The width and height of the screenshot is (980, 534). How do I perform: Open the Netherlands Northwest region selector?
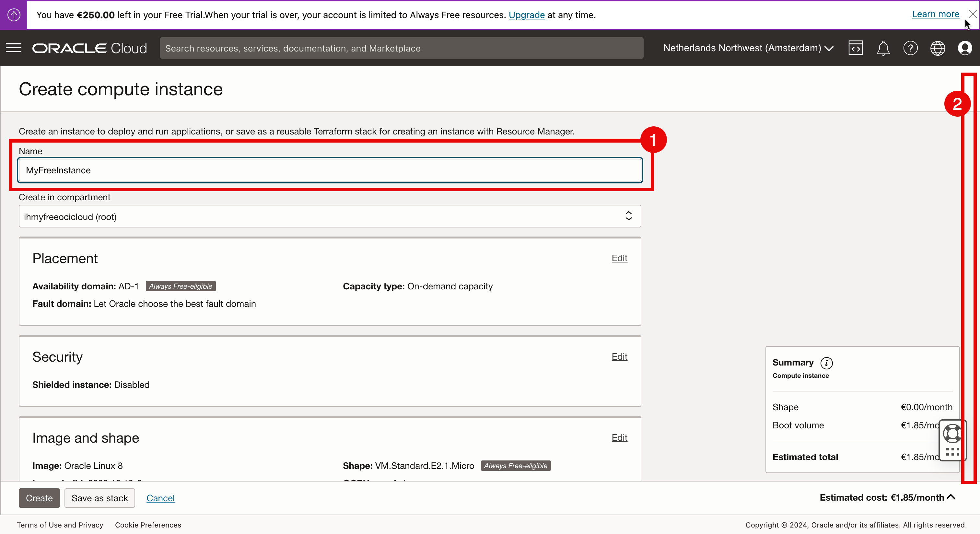[748, 48]
